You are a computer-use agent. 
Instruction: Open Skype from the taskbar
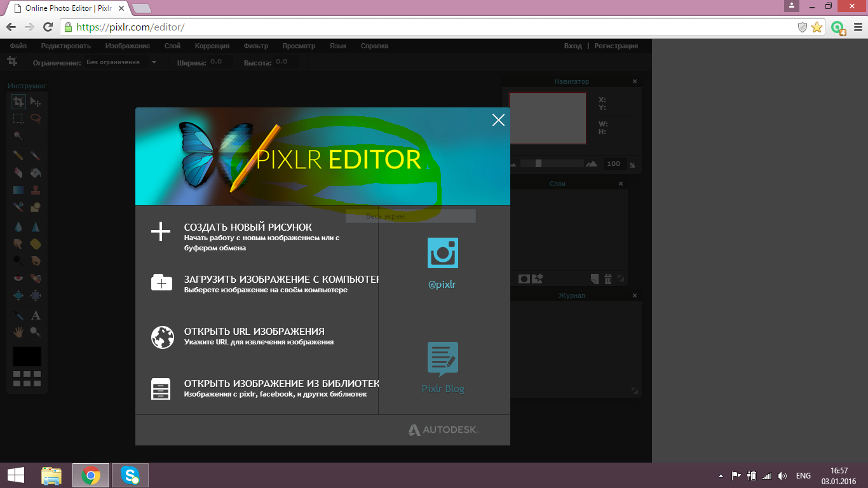tap(130, 475)
